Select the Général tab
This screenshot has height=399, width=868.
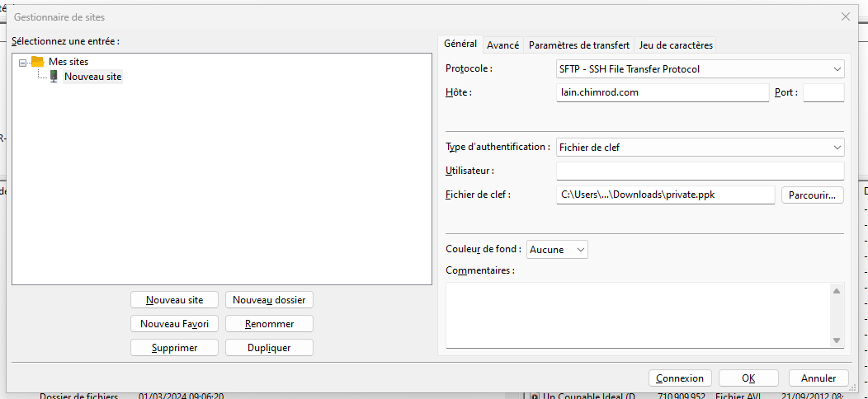[460, 45]
